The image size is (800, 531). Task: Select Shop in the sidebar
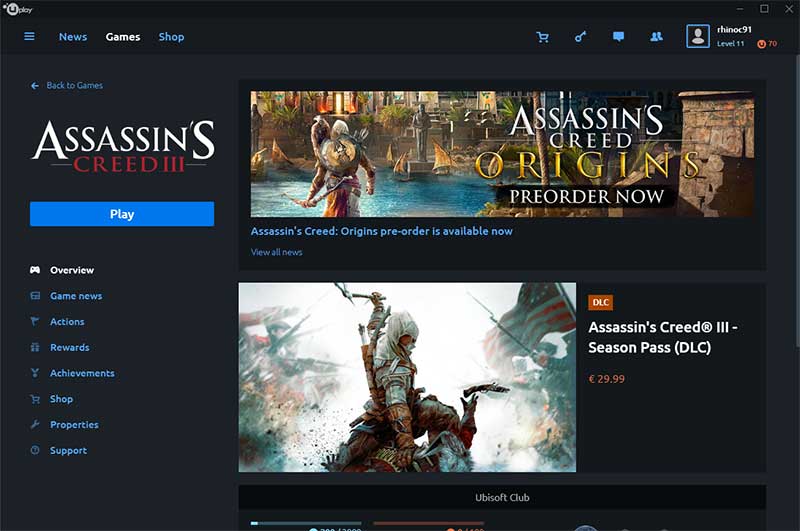coord(61,399)
